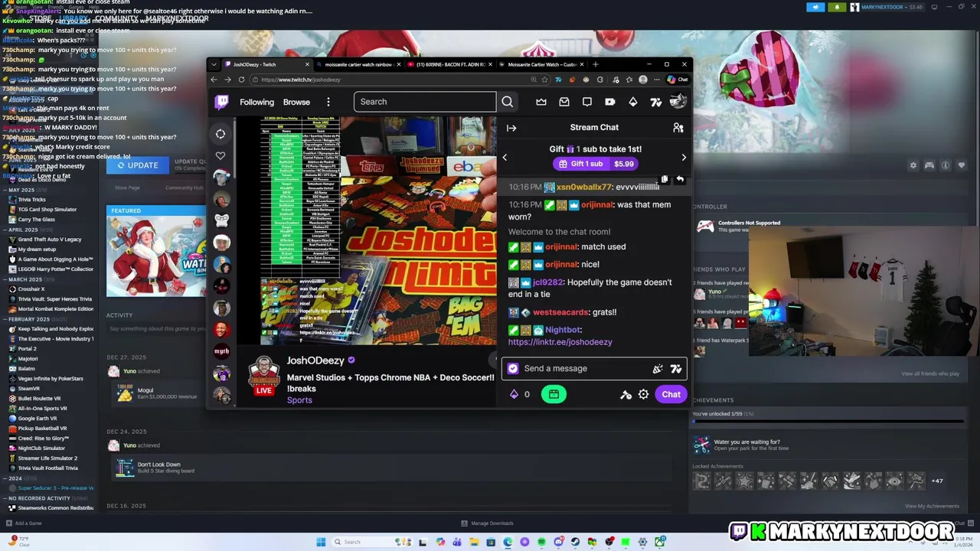Open the JoshODeezy channel name link

tap(315, 360)
